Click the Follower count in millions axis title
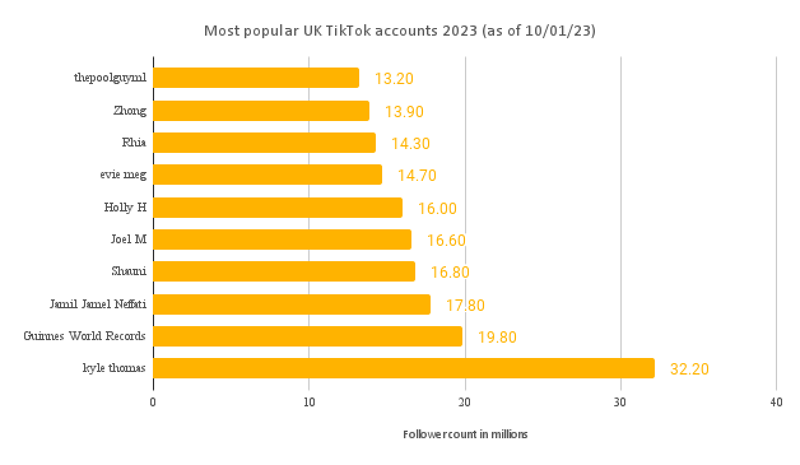Viewport: 800px width, 465px height. coord(464,435)
